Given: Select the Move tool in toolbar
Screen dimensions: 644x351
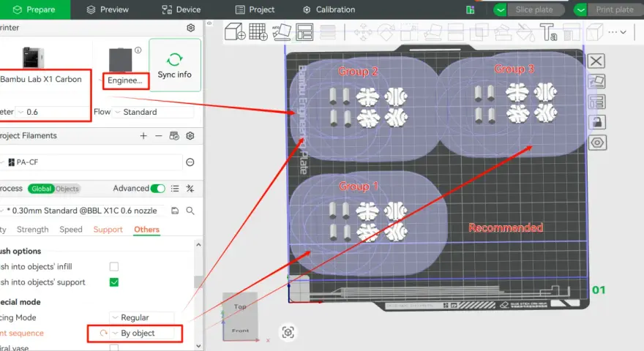Looking at the screenshot, I should click(363, 32).
